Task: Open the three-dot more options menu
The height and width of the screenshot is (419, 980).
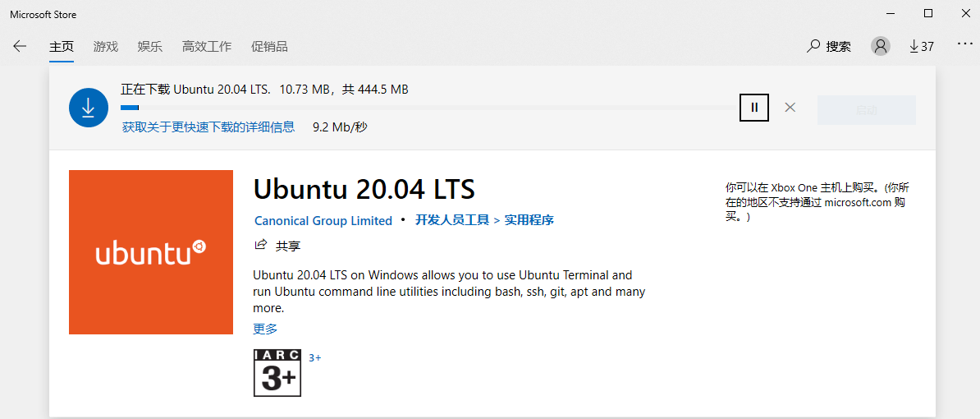Action: click(x=964, y=44)
